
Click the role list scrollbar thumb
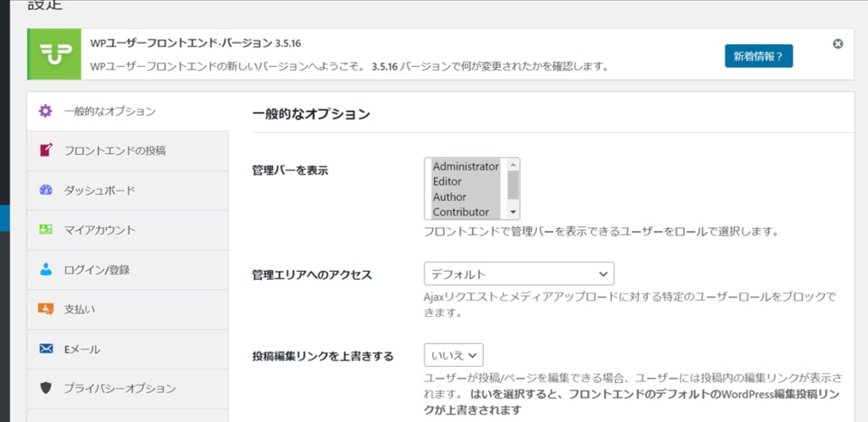point(513,185)
